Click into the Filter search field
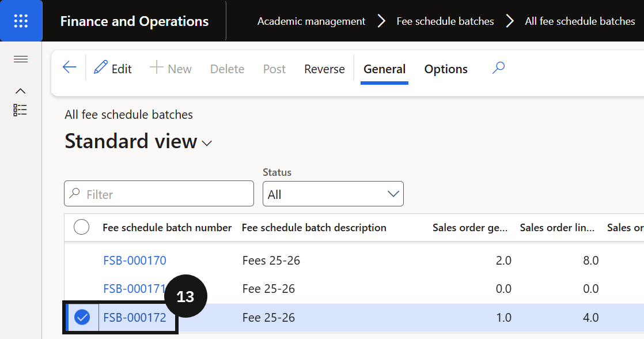This screenshot has height=339, width=644. coord(159,194)
